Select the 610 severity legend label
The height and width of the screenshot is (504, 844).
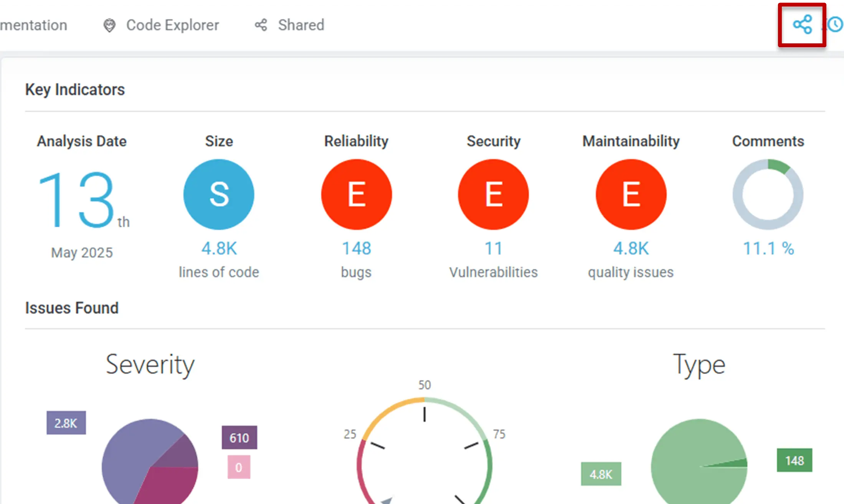(239, 438)
